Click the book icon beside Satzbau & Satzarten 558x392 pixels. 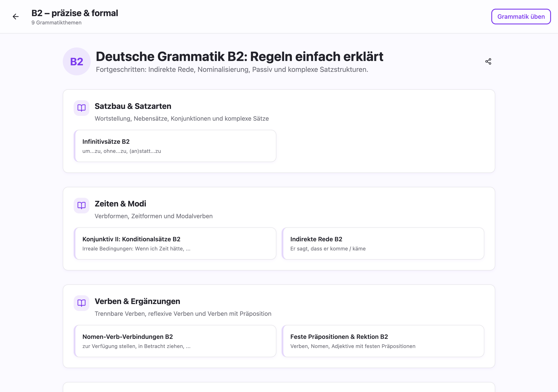click(x=81, y=108)
